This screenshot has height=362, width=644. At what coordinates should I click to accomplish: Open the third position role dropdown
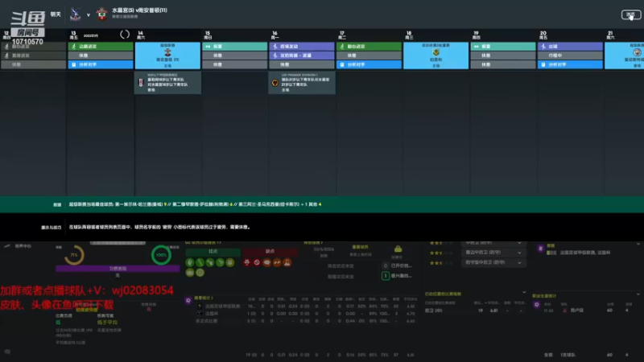[493, 262]
